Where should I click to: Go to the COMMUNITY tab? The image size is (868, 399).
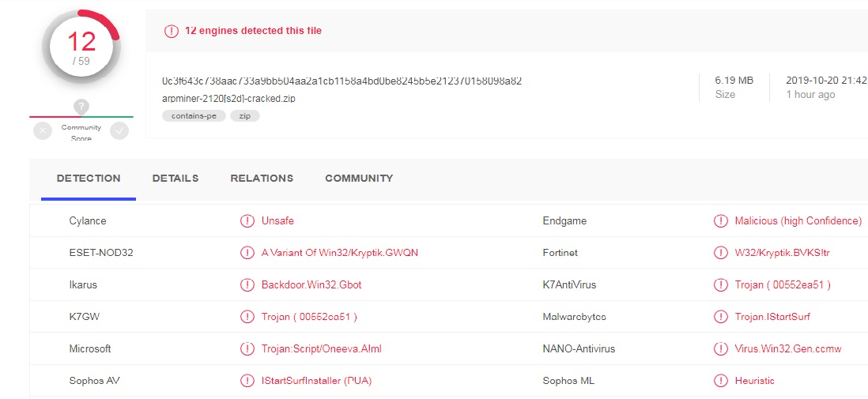pyautogui.click(x=359, y=179)
